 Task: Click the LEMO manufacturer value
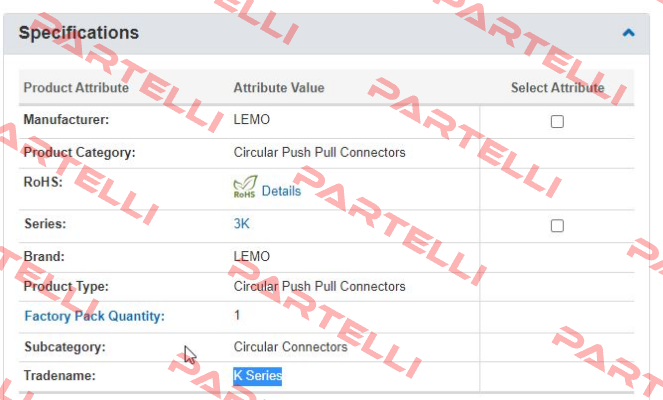click(x=252, y=119)
